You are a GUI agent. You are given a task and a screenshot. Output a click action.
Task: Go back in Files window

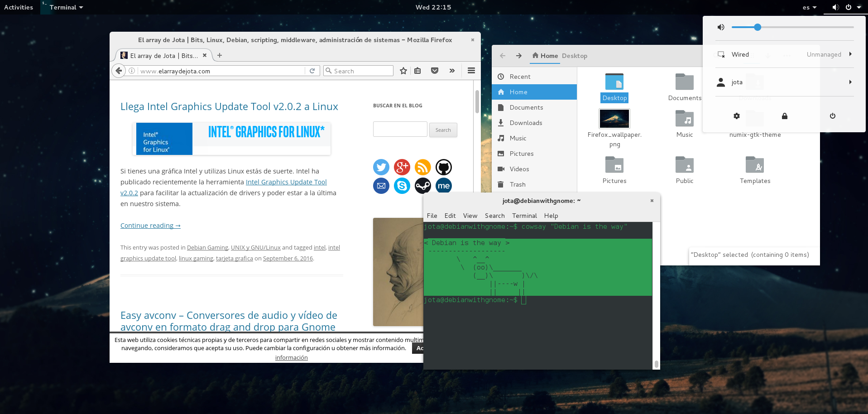[503, 56]
